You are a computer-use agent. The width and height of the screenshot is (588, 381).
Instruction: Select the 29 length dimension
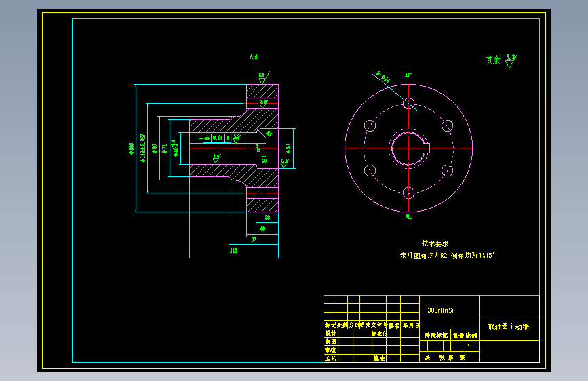pos(267,217)
